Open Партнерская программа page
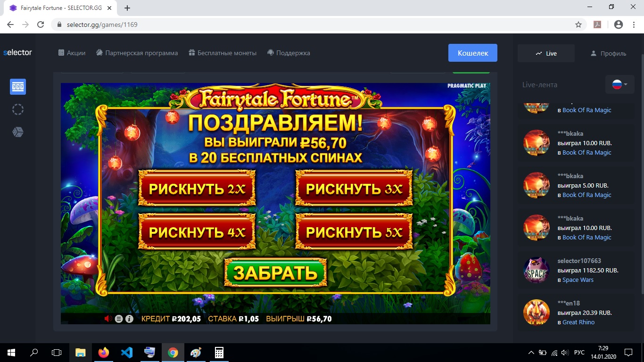Image resolution: width=644 pixels, height=362 pixels. (137, 53)
